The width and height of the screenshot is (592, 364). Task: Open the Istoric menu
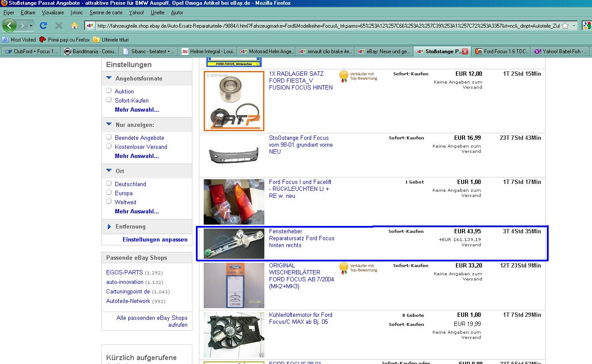point(77,13)
